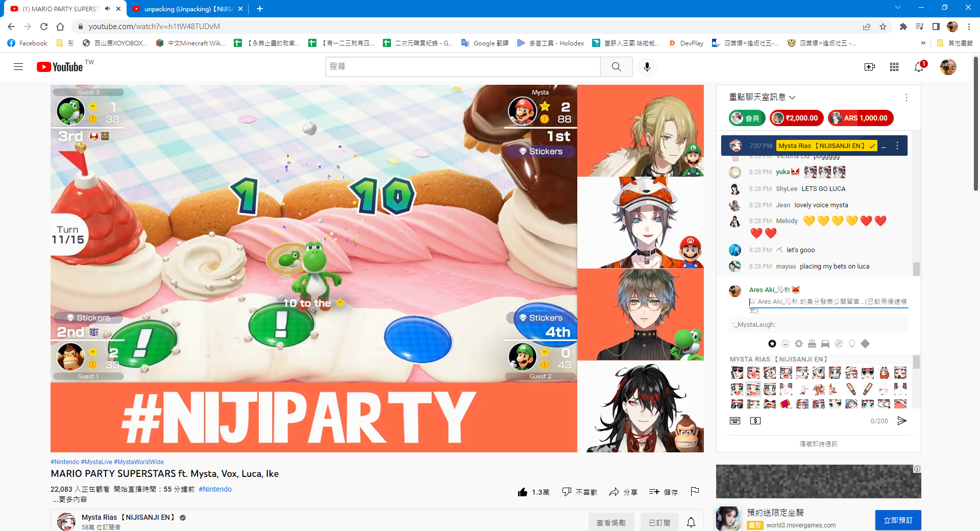The width and height of the screenshot is (980, 531).
Task: Expand the description with 更多內容
Action: coord(70,499)
